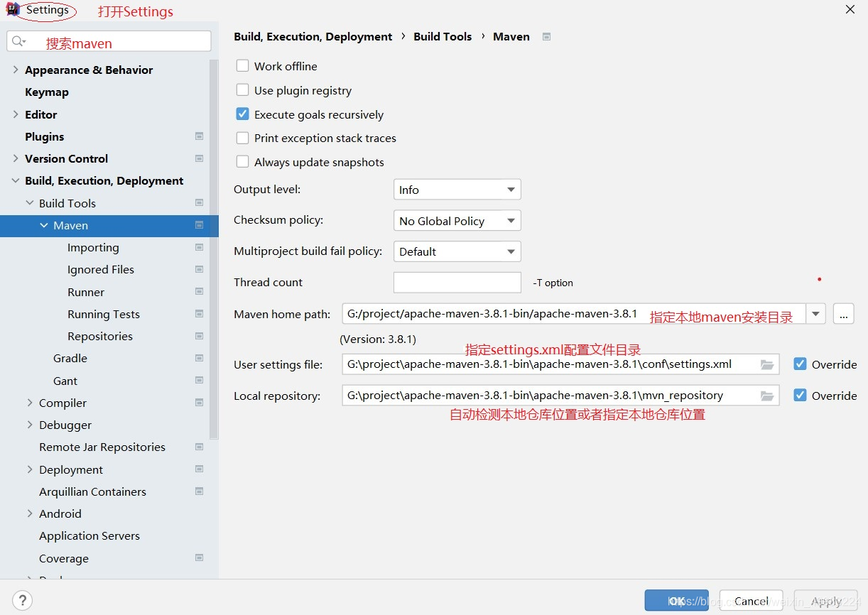Click the settings tree vertical scrollbar
The image size is (868, 615).
(214, 249)
